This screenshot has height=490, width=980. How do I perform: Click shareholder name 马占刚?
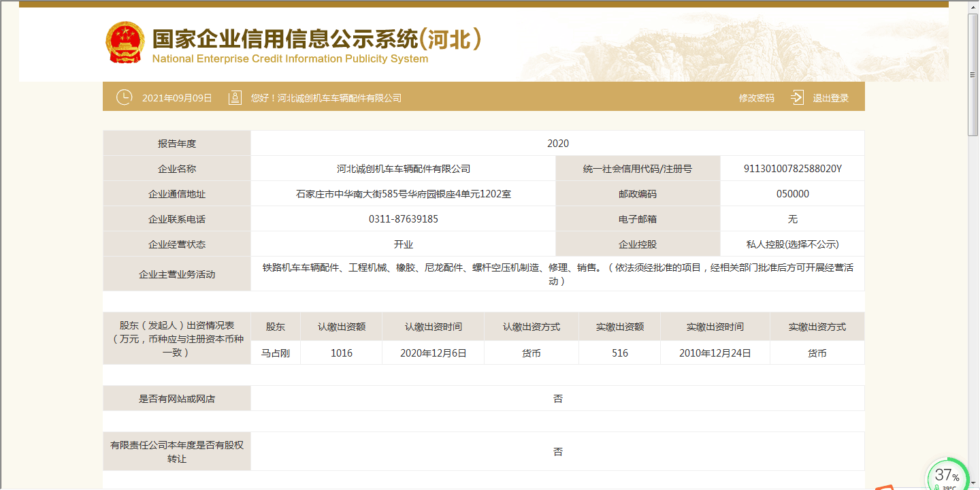pyautogui.click(x=276, y=353)
